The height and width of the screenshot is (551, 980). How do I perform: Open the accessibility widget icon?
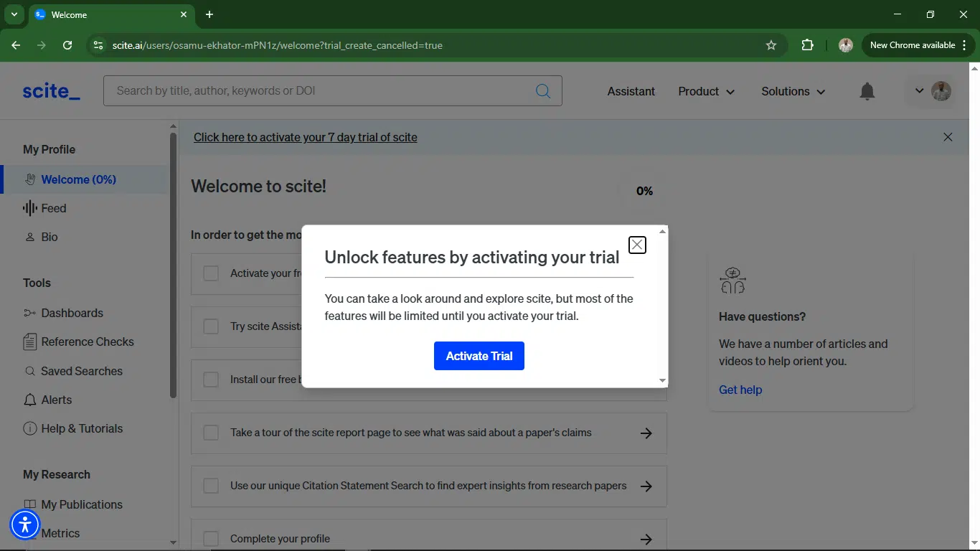(x=25, y=524)
